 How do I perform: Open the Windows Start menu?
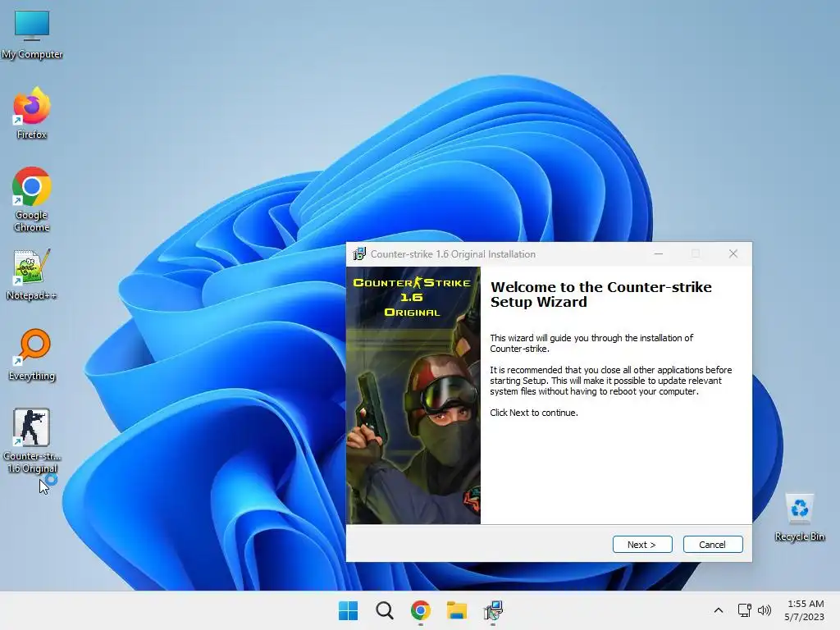tap(348, 610)
